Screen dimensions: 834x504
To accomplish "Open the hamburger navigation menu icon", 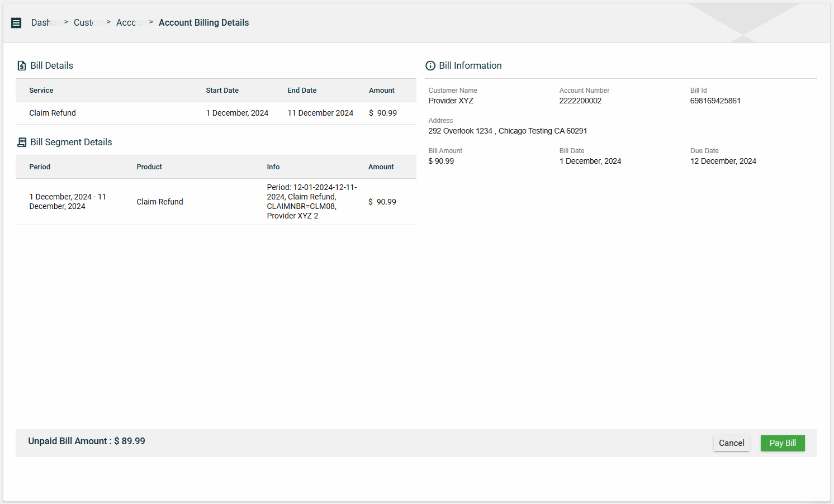I will pos(16,23).
